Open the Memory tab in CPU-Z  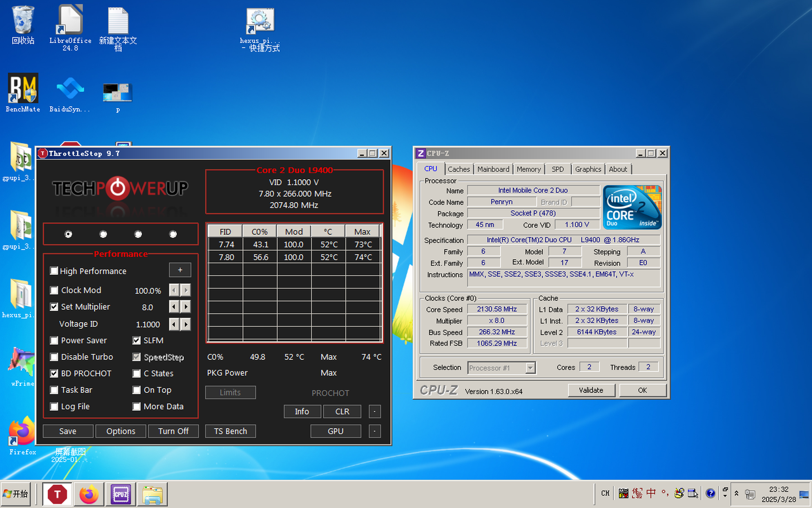click(529, 169)
